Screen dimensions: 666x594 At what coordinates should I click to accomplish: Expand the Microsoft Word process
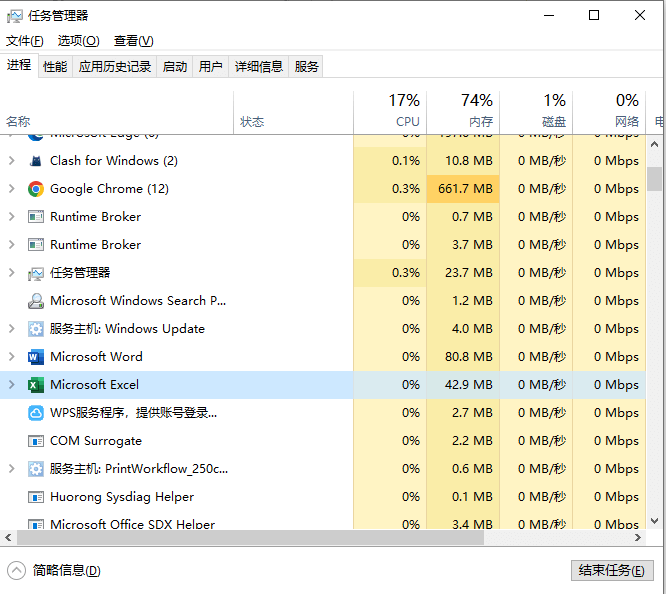tap(11, 356)
